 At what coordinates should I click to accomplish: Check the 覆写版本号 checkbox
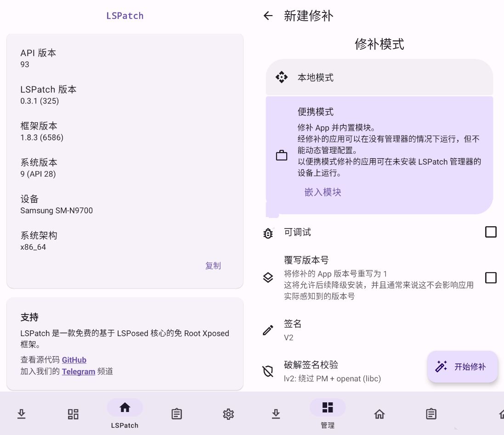tap(491, 278)
